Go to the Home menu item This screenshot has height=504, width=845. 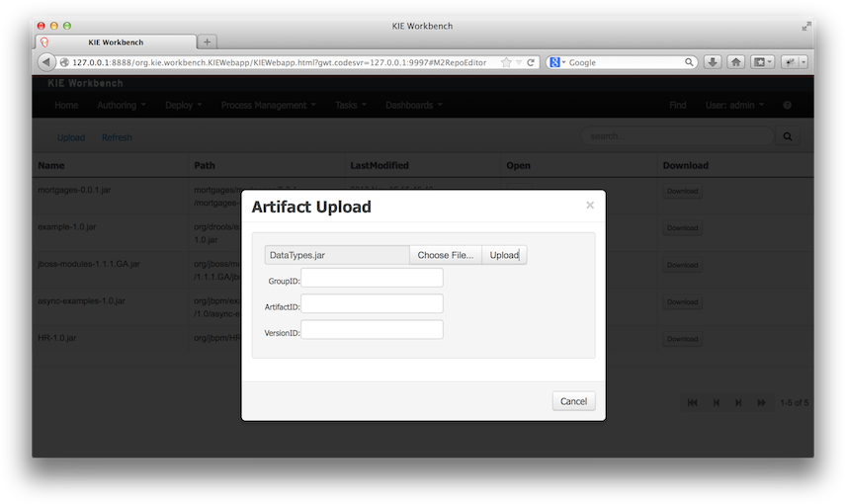(x=66, y=105)
